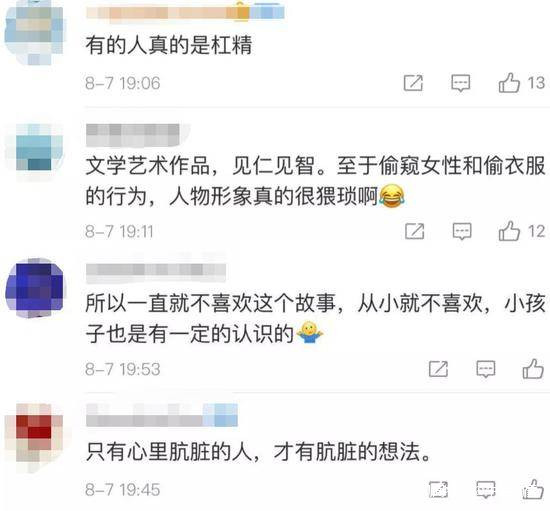Open the username above the 文学艺术作品 comment

click(133, 135)
